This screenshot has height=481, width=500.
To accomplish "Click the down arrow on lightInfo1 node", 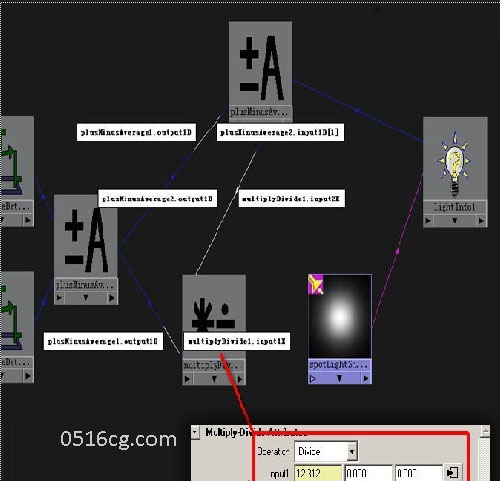I will [455, 220].
